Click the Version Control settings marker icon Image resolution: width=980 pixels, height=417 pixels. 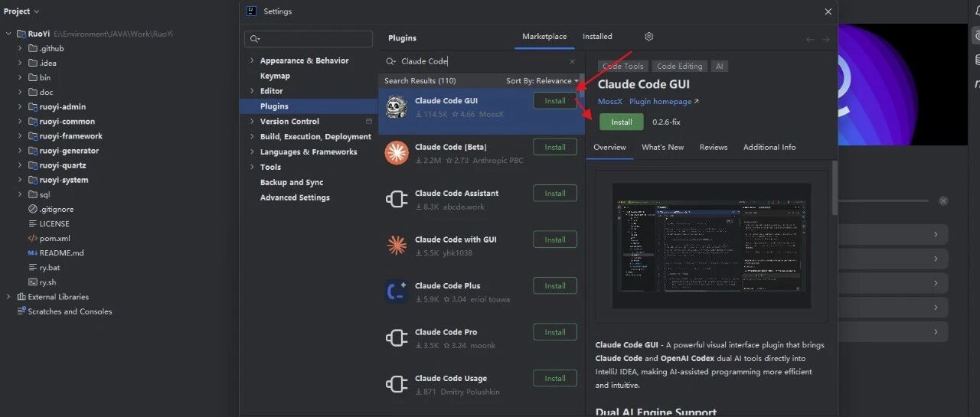pos(369,121)
